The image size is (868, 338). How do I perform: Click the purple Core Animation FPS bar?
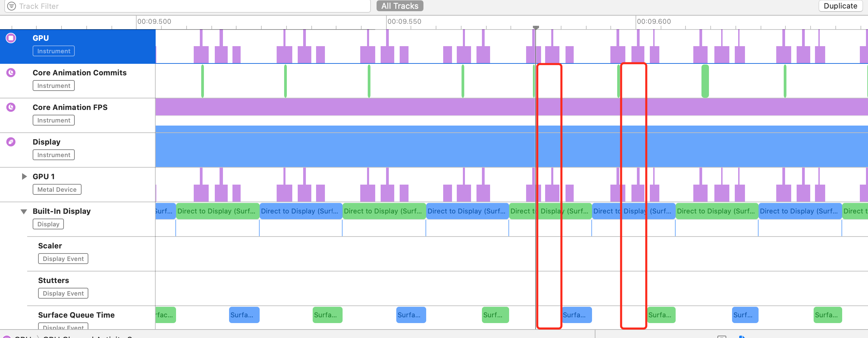tap(511, 107)
